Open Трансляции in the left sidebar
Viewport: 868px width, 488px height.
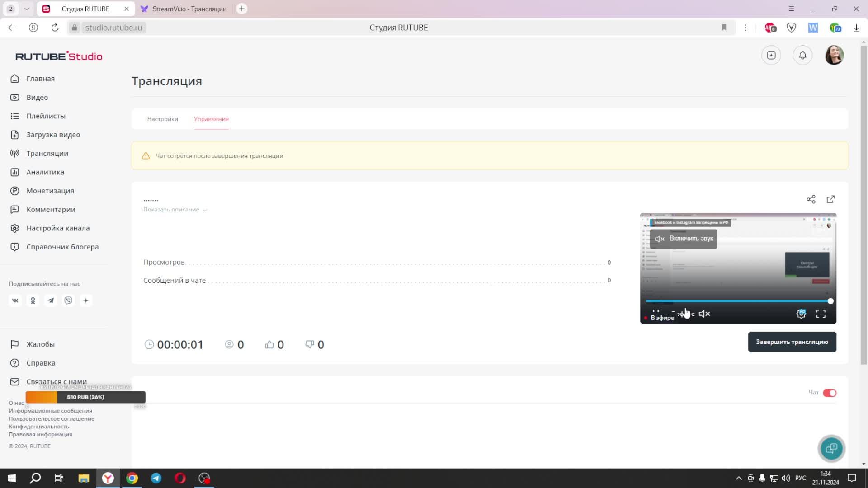[47, 153]
